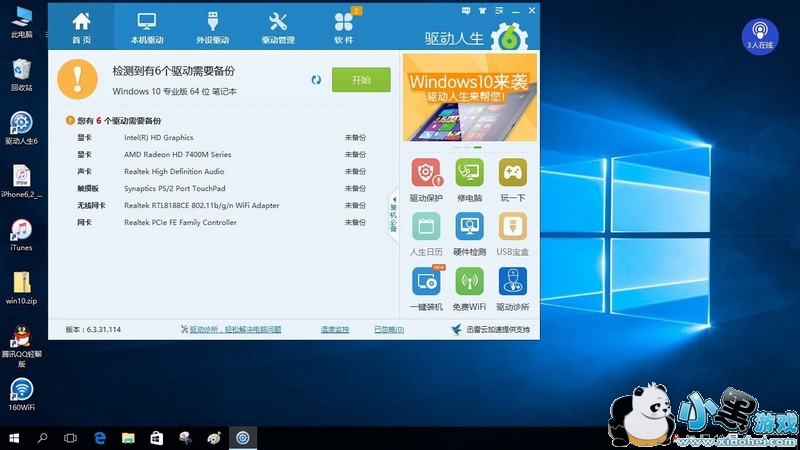Open the title bar menu dropdown icon

[498, 10]
